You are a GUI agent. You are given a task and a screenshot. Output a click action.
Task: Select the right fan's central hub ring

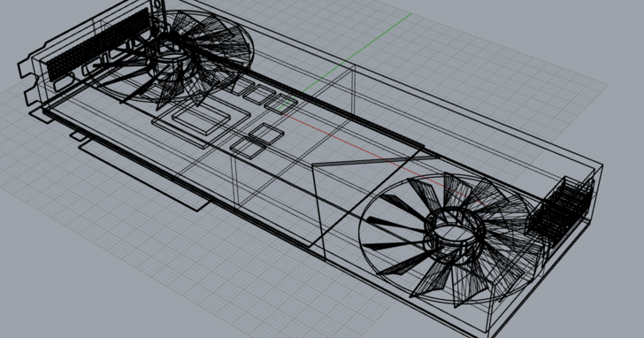455,235
